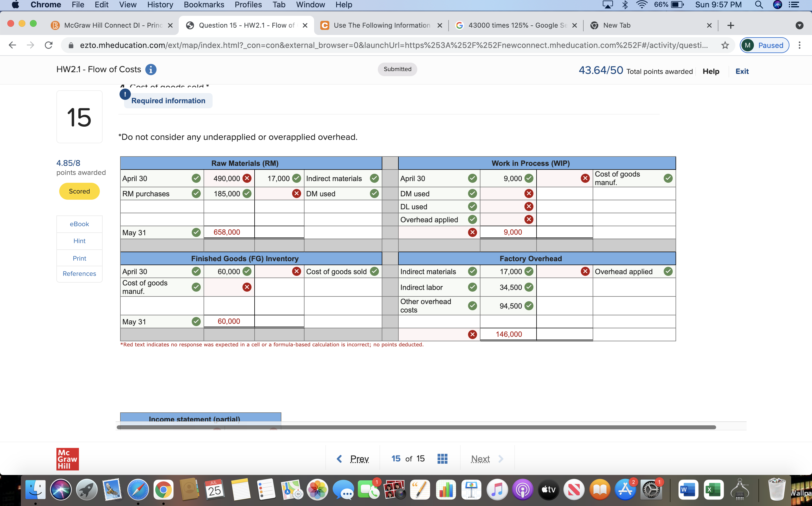Click the RM May 31 658,000 cell

pyautogui.click(x=229, y=232)
